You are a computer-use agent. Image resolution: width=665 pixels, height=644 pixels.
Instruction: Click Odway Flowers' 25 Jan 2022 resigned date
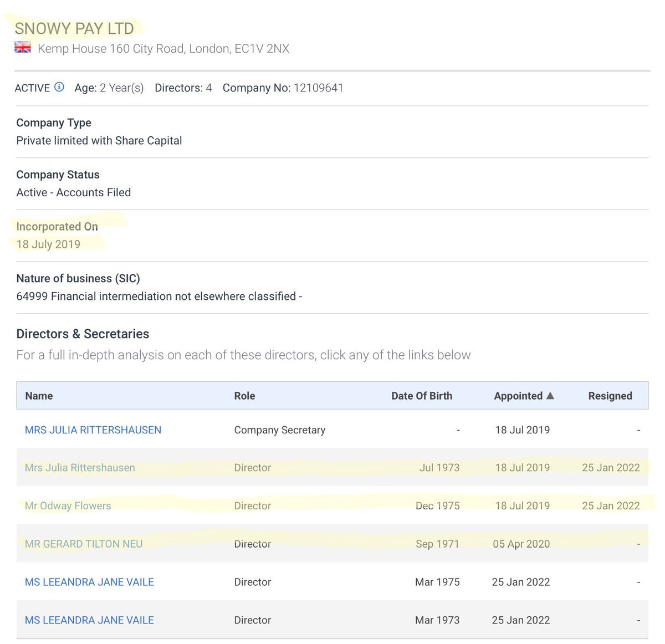(611, 505)
